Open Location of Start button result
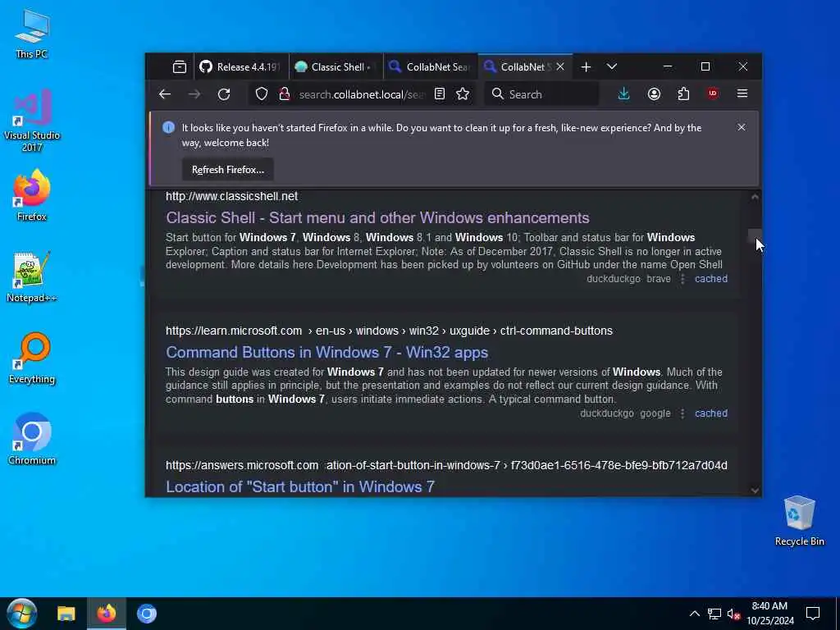This screenshot has width=840, height=630. pyautogui.click(x=300, y=486)
